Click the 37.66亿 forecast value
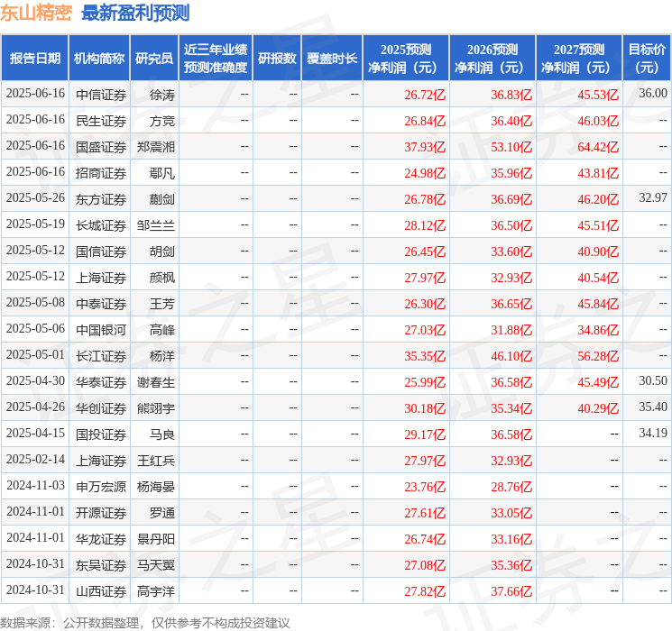The height and width of the screenshot is (631, 672). [x=511, y=591]
